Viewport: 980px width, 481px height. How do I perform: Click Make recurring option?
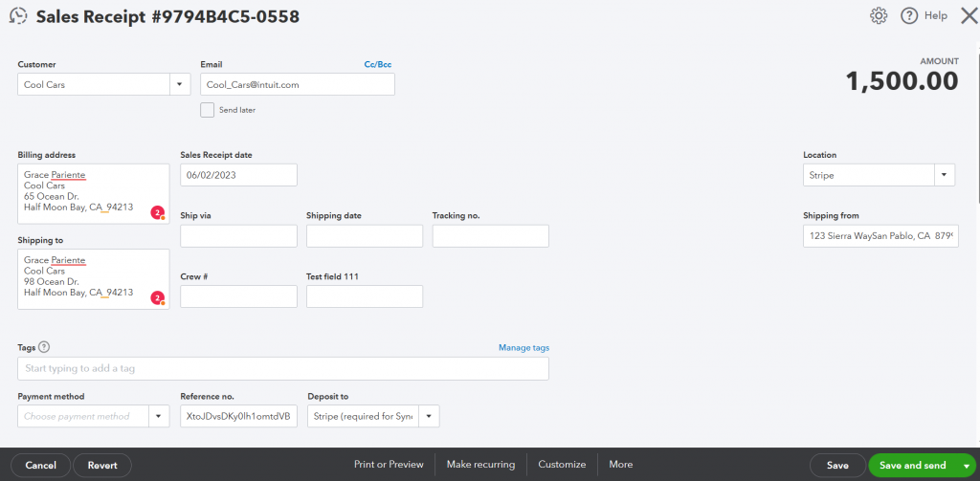click(480, 465)
